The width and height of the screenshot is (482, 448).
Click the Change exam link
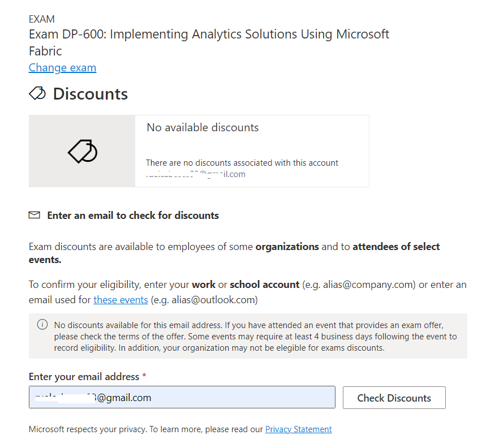click(62, 68)
